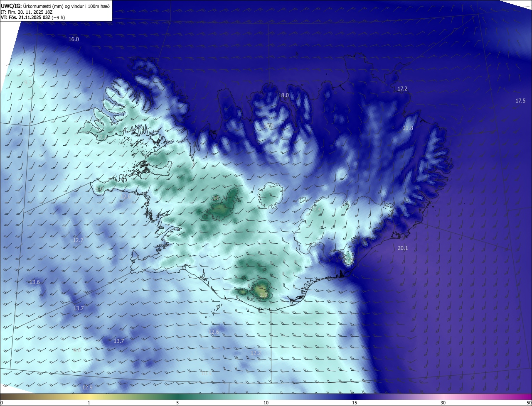Click the faint 12.0 value label
The image size is (532, 406).
tap(125, 196)
